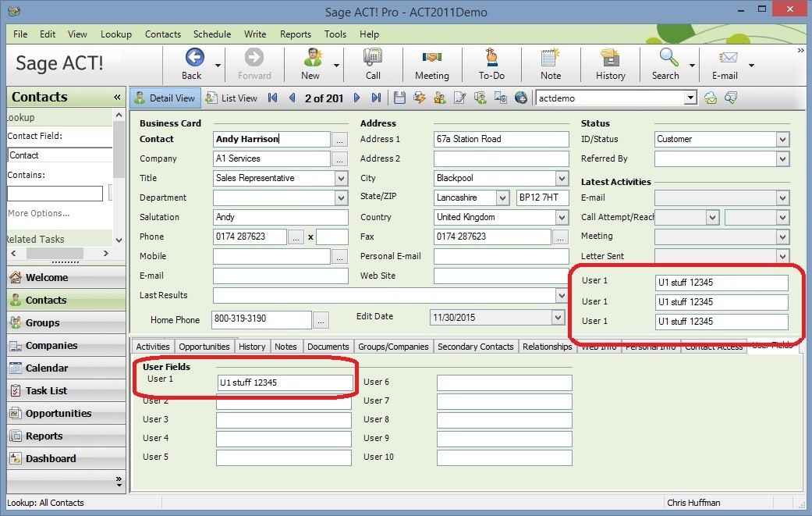The width and height of the screenshot is (812, 516).
Task: Open the Lookup menu
Action: pyautogui.click(x=116, y=34)
